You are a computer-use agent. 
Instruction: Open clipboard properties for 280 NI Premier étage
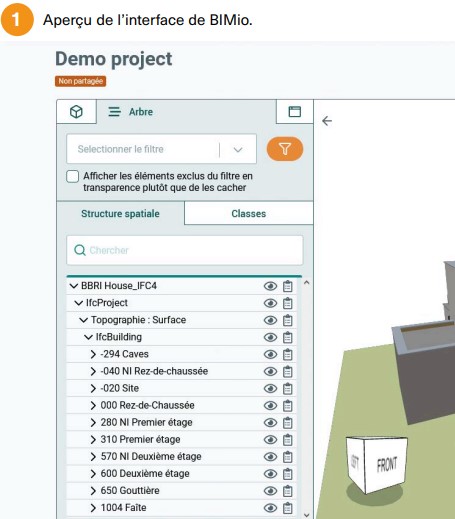point(288,423)
